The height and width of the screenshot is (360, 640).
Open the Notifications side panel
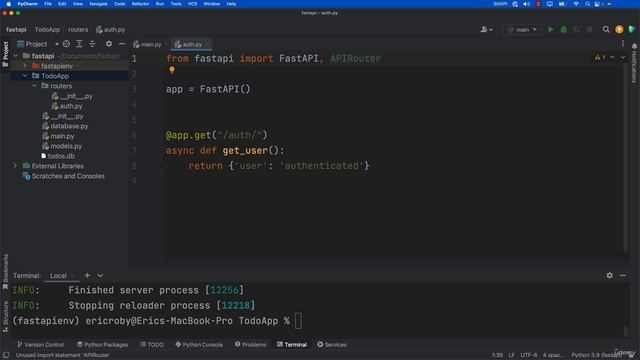(x=634, y=63)
